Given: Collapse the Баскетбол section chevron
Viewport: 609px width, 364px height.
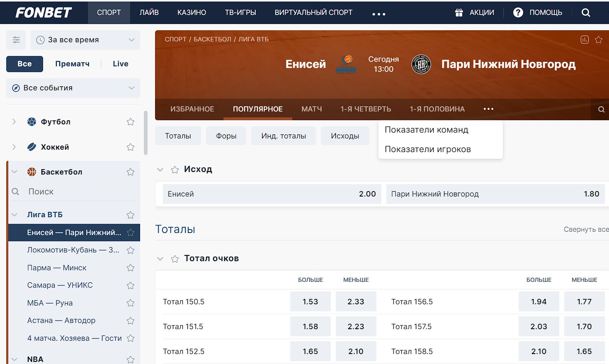Looking at the screenshot, I should point(15,172).
